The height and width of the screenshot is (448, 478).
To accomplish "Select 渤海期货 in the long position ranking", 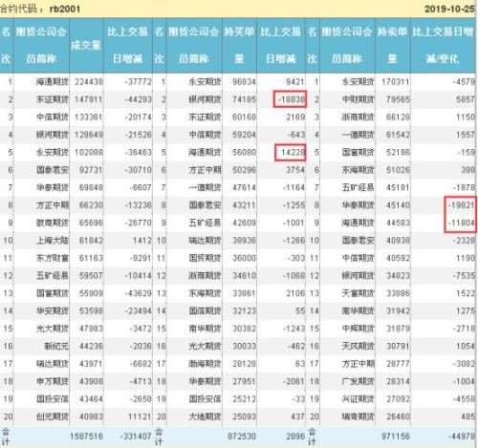I will coord(205,364).
